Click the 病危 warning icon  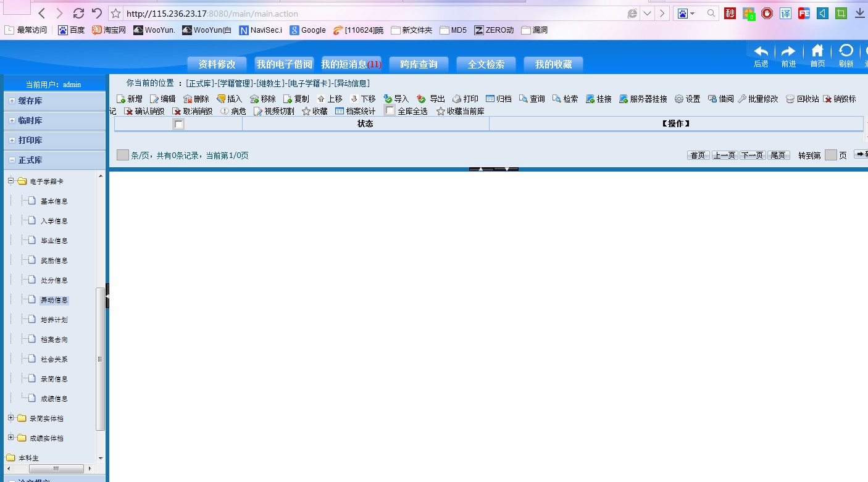(225, 111)
